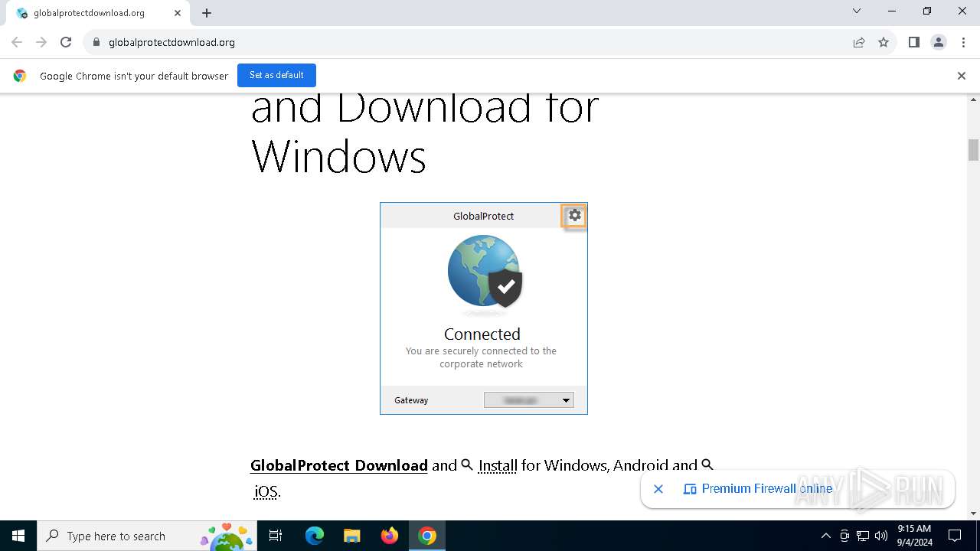
Task: Reload the current page
Action: coord(66,42)
